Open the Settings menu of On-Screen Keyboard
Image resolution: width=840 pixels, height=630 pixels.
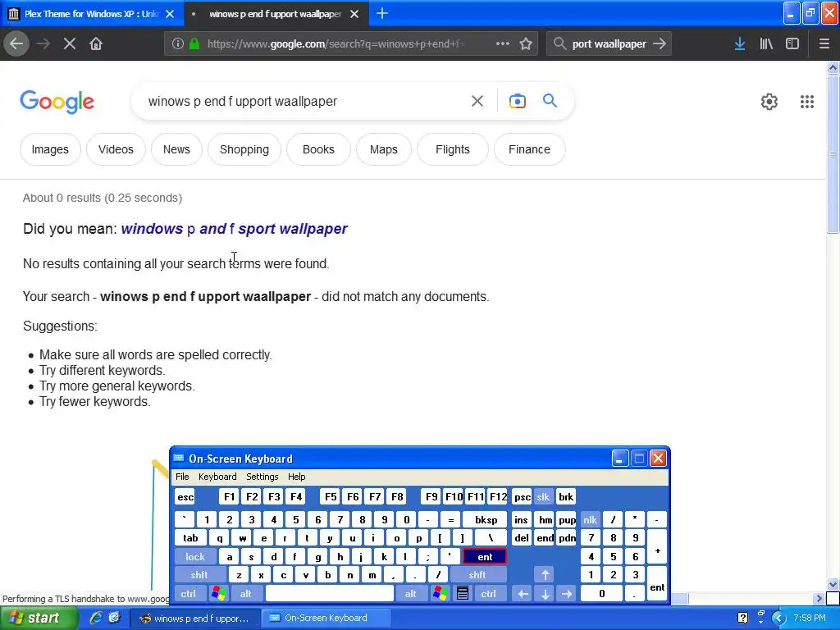pos(262,477)
